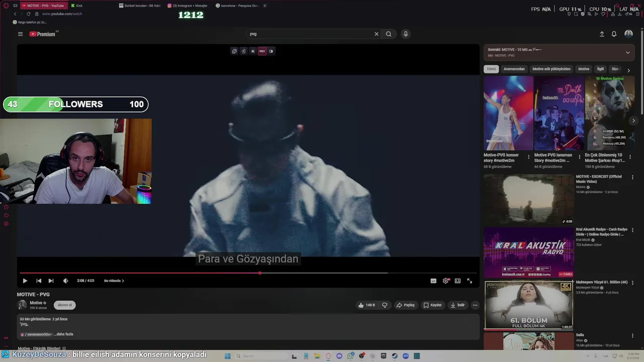Skip to the next video
Viewport: 644px width, 362px height.
(x=51, y=281)
